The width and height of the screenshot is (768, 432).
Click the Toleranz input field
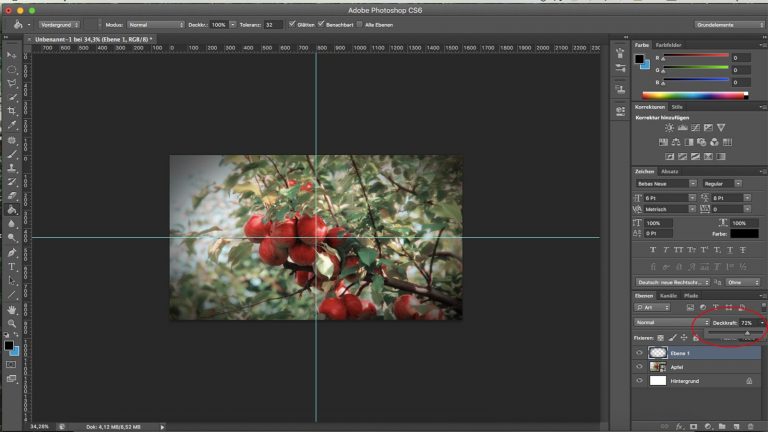pos(273,23)
